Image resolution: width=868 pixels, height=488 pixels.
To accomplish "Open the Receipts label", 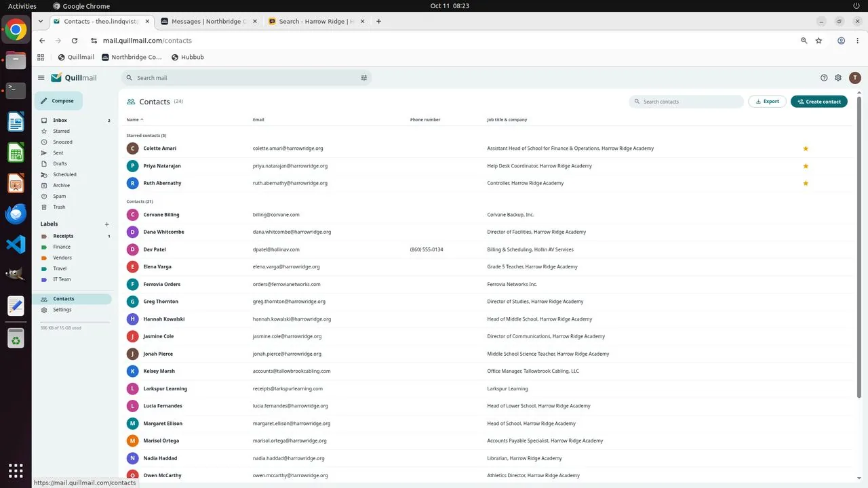I will pyautogui.click(x=73, y=236).
